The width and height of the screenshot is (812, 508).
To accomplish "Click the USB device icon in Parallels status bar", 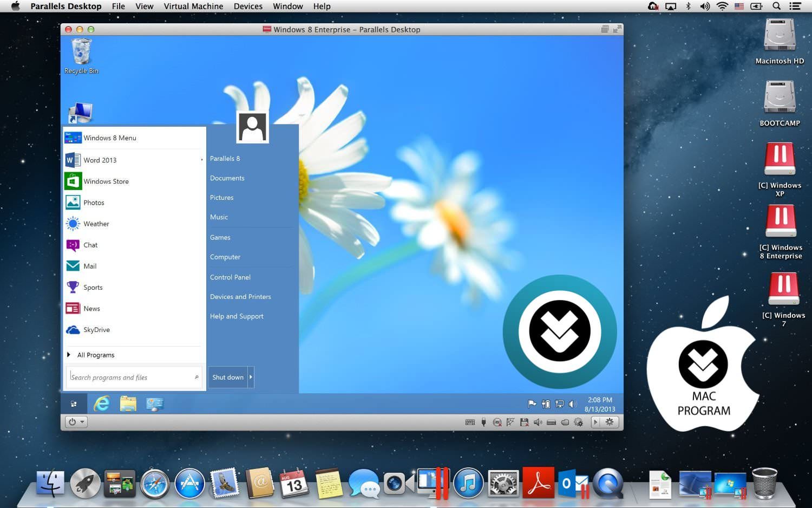I will [483, 422].
